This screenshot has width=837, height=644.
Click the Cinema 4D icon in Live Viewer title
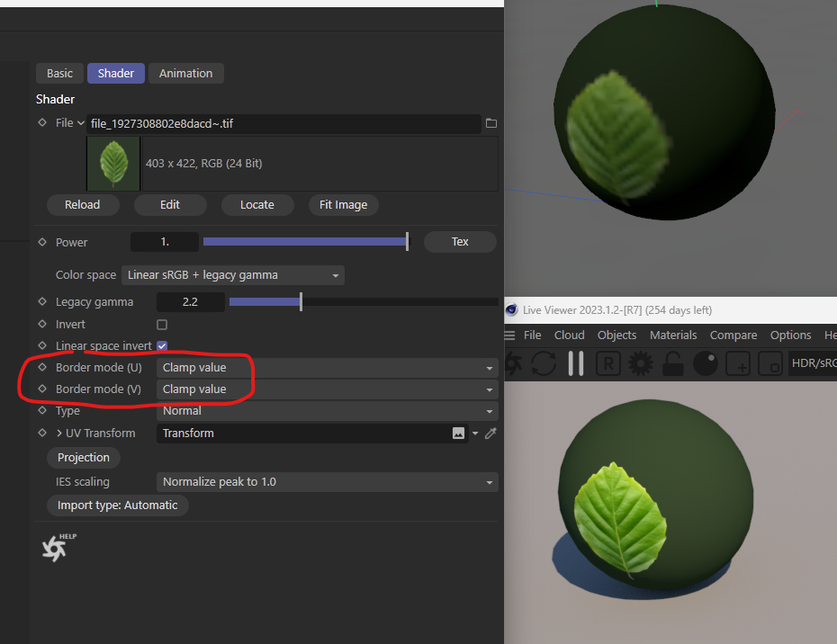[511, 310]
